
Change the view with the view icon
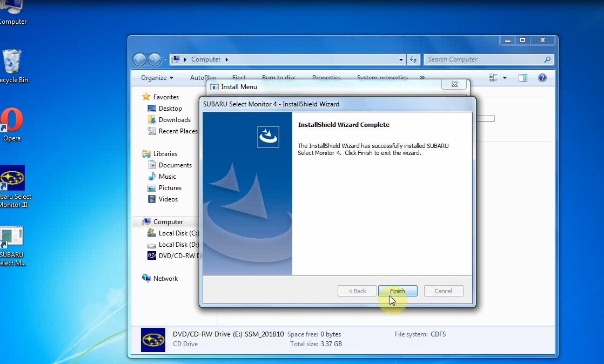pyautogui.click(x=493, y=78)
